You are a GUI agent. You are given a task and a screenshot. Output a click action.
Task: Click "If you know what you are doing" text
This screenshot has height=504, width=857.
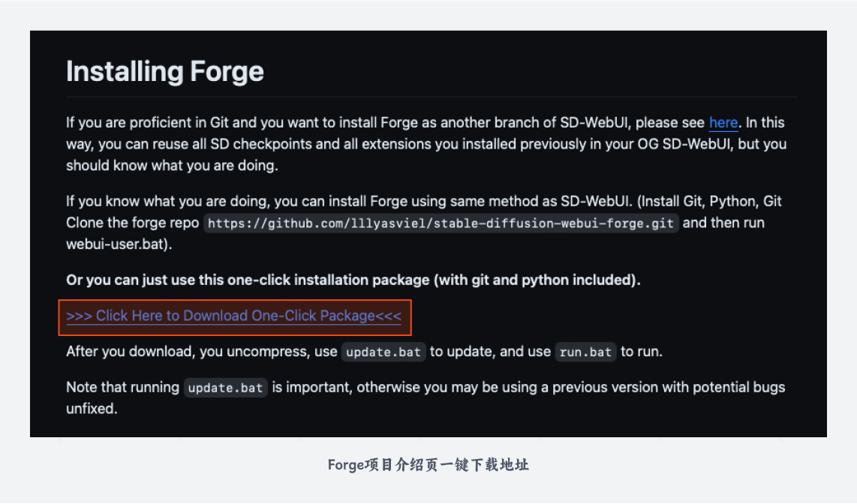(168, 202)
